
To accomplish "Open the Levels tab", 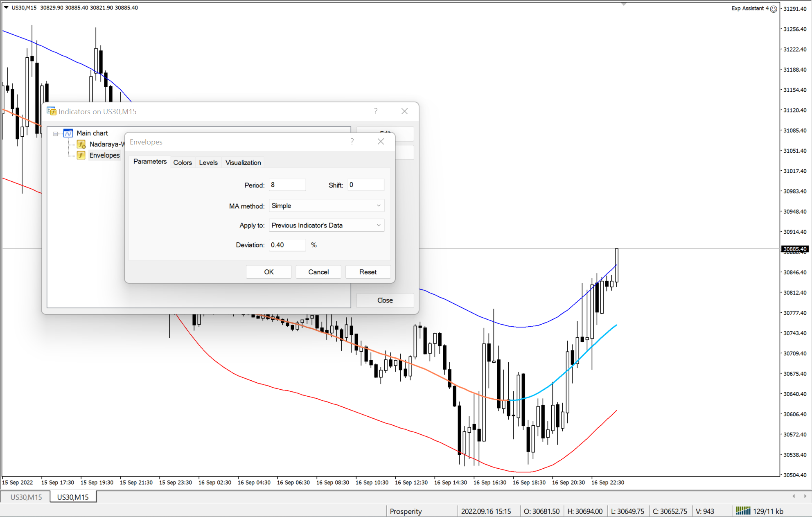I will pos(208,163).
